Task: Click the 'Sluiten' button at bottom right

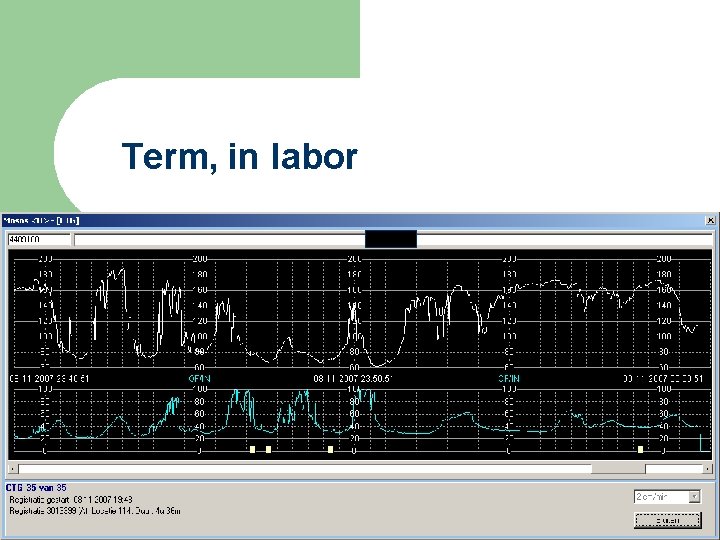Action: [x=668, y=520]
